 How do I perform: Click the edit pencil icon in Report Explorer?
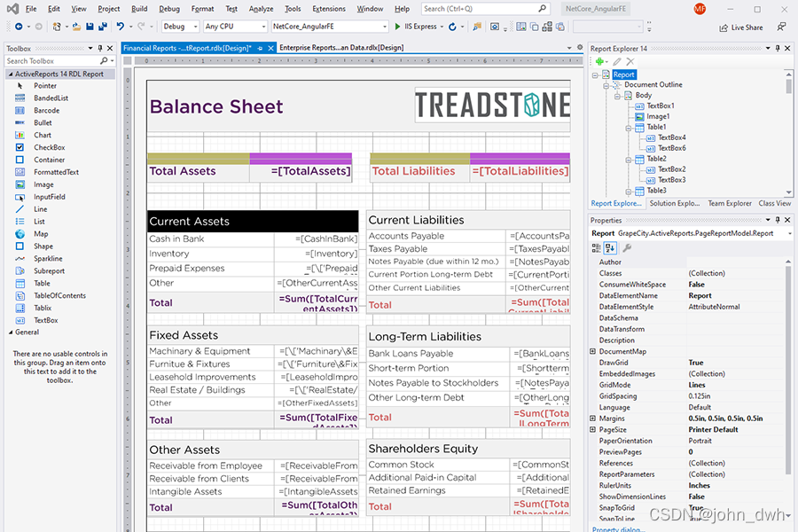point(617,61)
